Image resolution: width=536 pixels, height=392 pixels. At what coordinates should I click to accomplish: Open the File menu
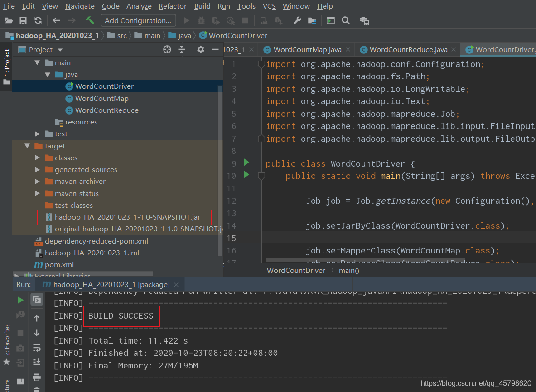point(9,6)
